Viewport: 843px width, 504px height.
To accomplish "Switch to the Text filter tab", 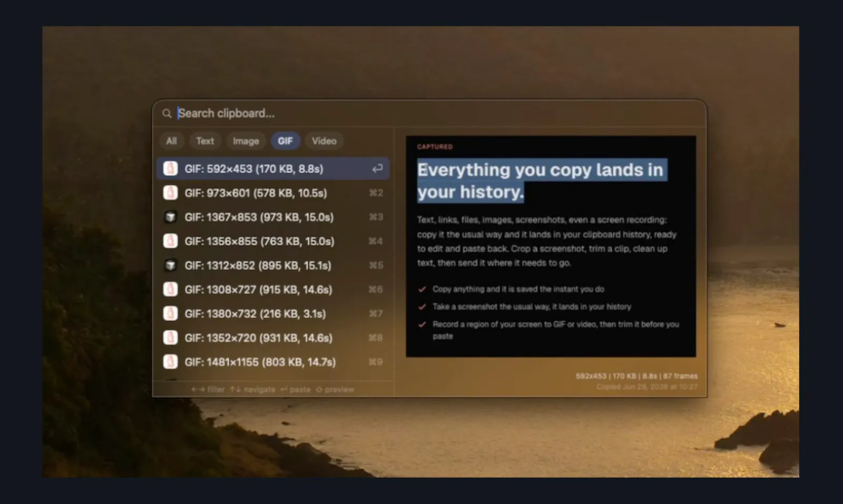I will [x=205, y=141].
